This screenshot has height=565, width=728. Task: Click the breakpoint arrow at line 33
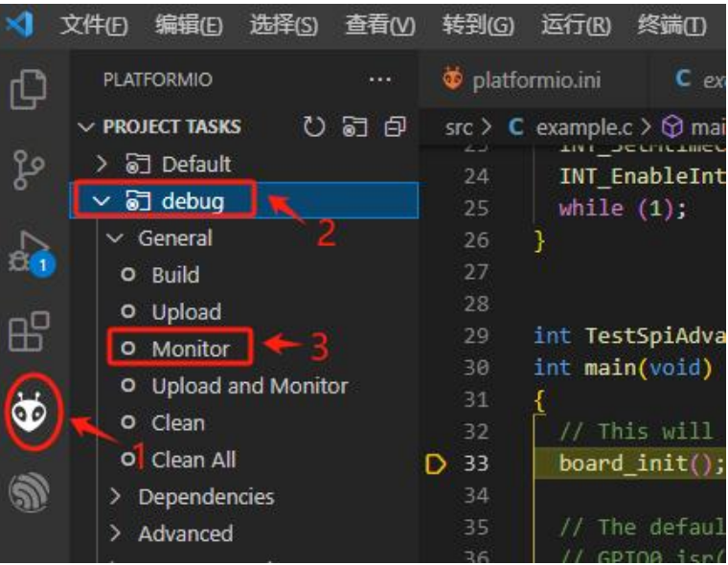pos(436,463)
